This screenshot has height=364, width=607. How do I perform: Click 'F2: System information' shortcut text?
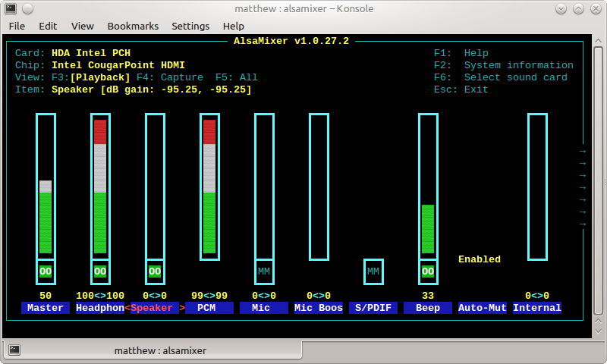coord(504,65)
